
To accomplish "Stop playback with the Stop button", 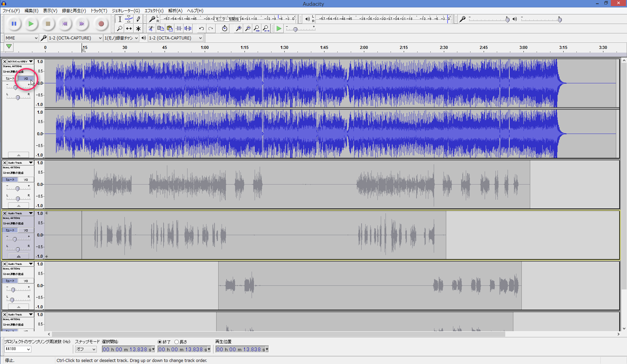I will click(48, 24).
